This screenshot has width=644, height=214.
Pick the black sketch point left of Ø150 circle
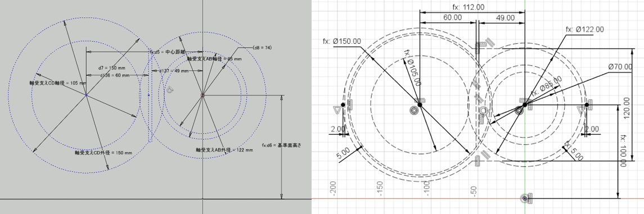pyautogui.click(x=343, y=105)
